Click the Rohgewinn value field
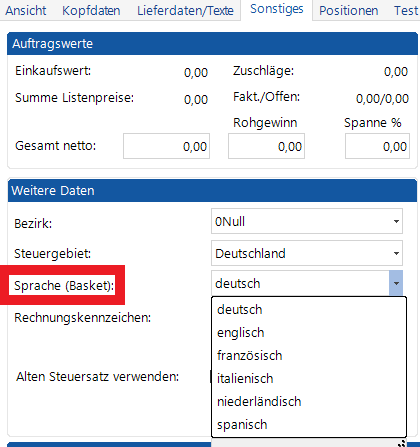This screenshot has height=447, width=420. (266, 146)
